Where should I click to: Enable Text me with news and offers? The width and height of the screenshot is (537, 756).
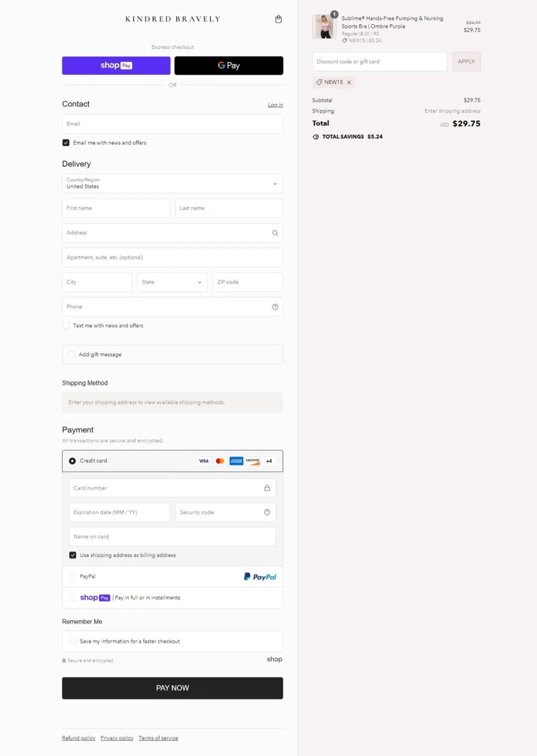66,326
